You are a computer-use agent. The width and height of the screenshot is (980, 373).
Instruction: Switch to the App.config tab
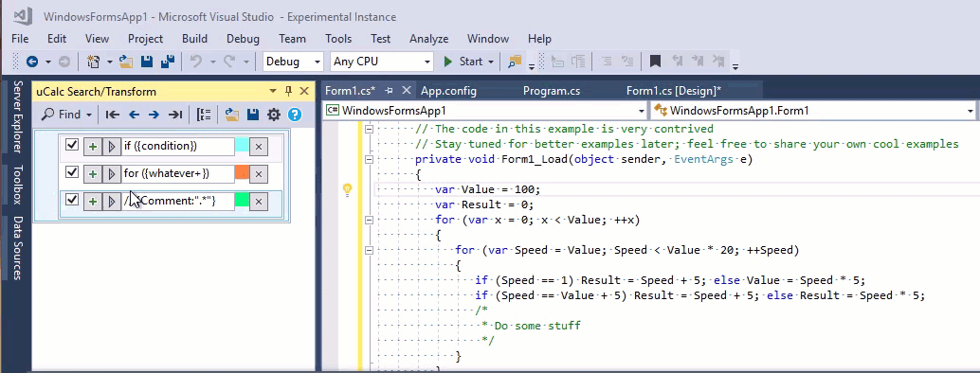pos(448,91)
